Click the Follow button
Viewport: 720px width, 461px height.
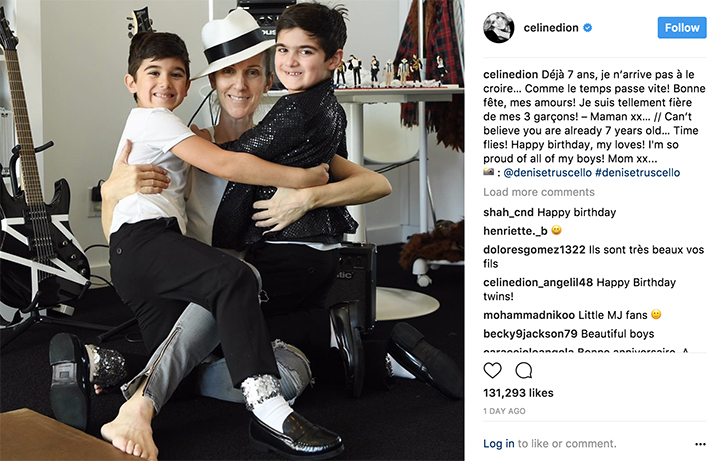coord(682,28)
